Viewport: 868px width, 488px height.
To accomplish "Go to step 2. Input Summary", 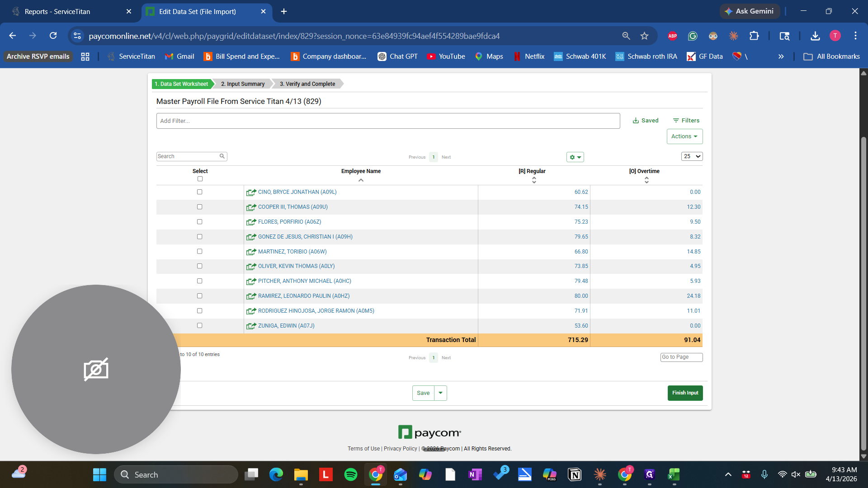I will (x=243, y=84).
